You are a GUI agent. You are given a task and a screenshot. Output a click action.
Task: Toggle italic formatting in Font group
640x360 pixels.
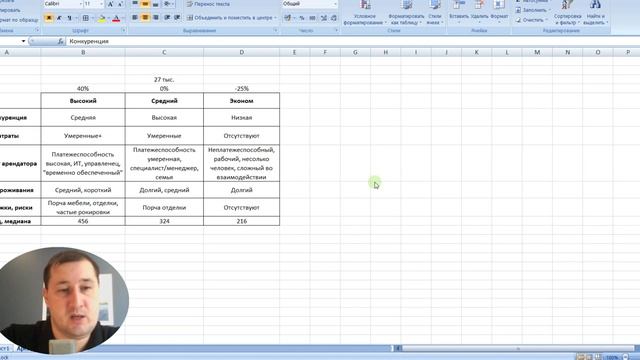coord(59,18)
